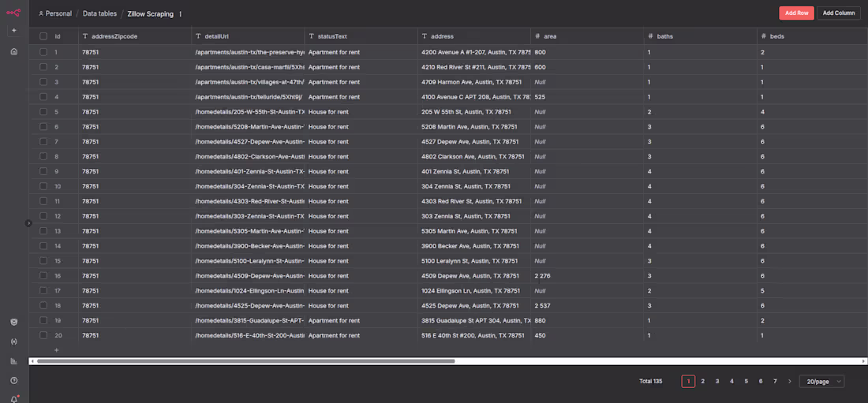Go to page 3
868x403 pixels.
click(717, 382)
